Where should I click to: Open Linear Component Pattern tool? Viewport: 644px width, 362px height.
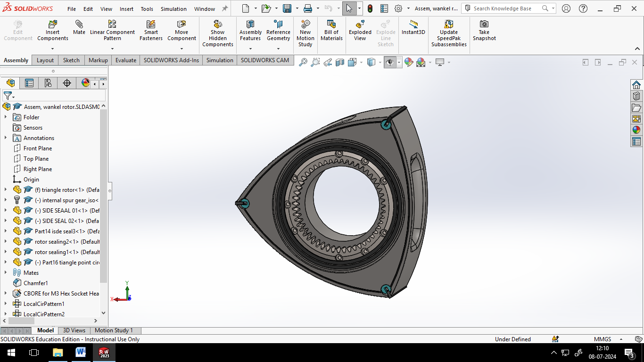[112, 31]
